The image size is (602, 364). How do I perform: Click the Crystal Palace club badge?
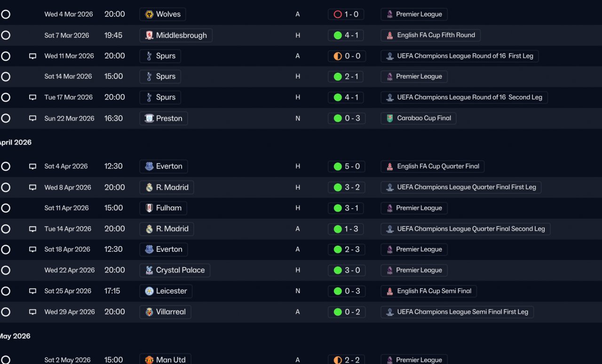pos(149,270)
